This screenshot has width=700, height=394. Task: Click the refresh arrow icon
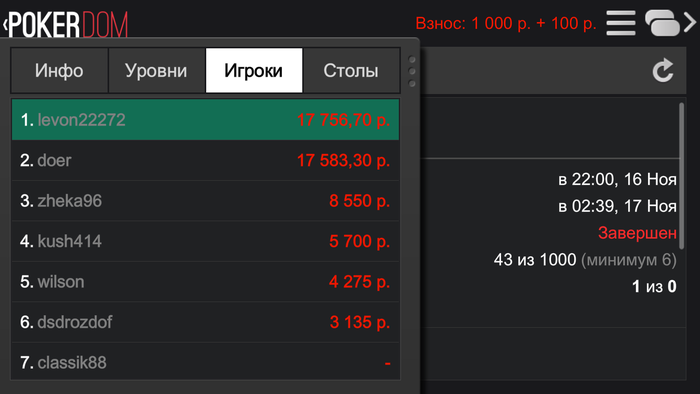(x=663, y=70)
